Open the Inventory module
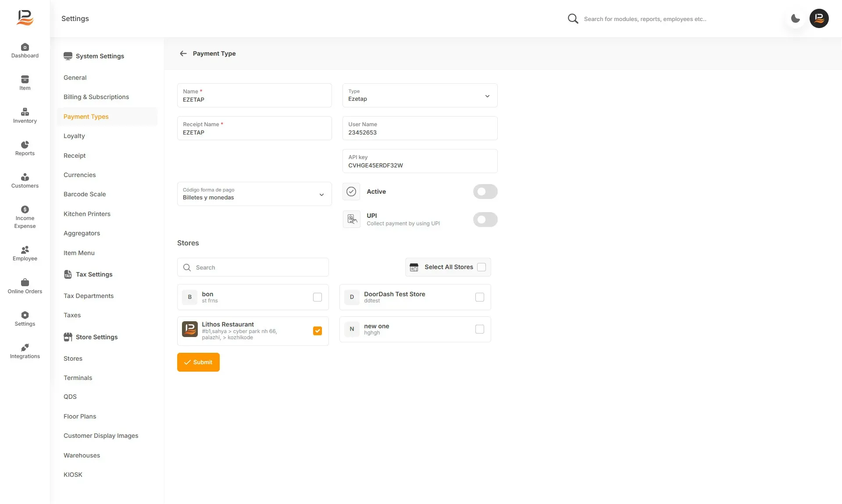The width and height of the screenshot is (842, 504). (25, 116)
